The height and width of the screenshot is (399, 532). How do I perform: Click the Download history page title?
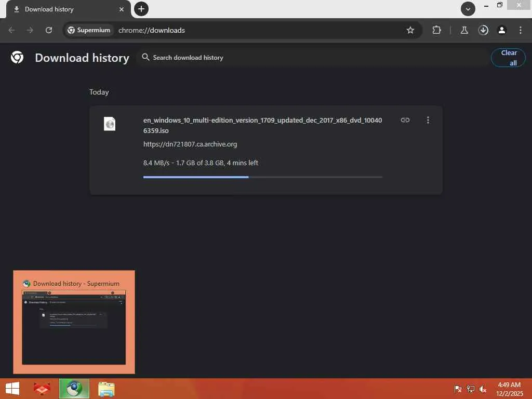tap(82, 58)
